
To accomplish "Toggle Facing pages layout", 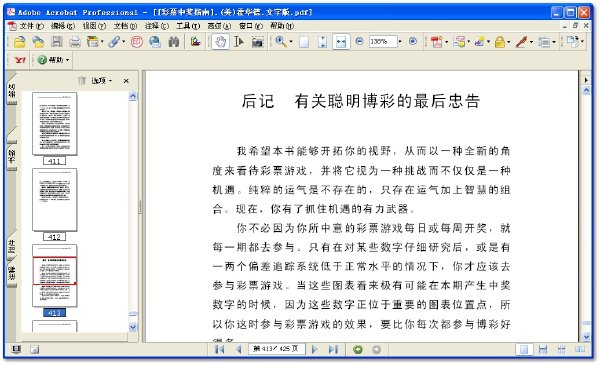I will click(x=580, y=349).
